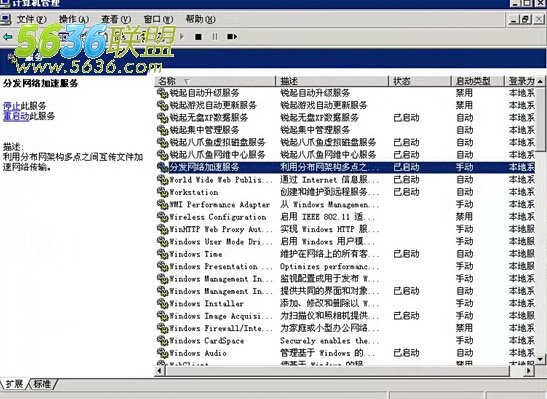Select Windows CardSpace service name
Image resolution: width=547 pixels, height=399 pixels.
(207, 341)
